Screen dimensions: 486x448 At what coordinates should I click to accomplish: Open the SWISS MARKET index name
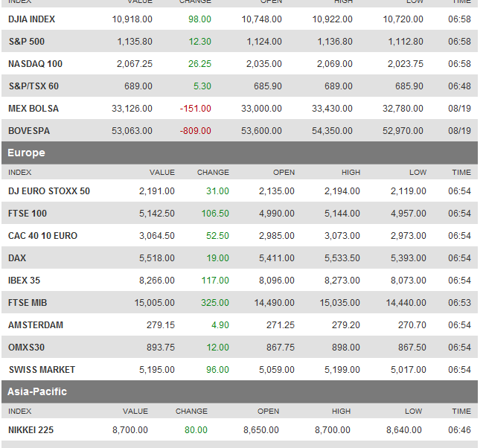[x=42, y=370]
